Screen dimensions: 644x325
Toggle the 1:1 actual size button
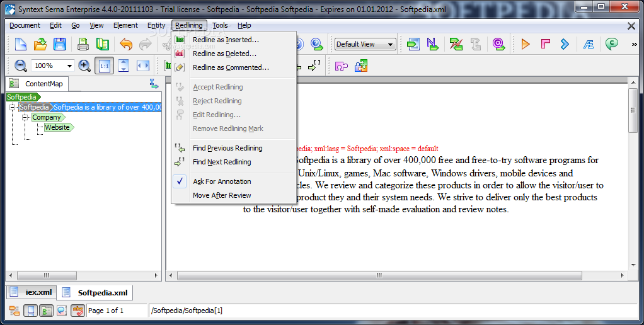click(x=105, y=66)
